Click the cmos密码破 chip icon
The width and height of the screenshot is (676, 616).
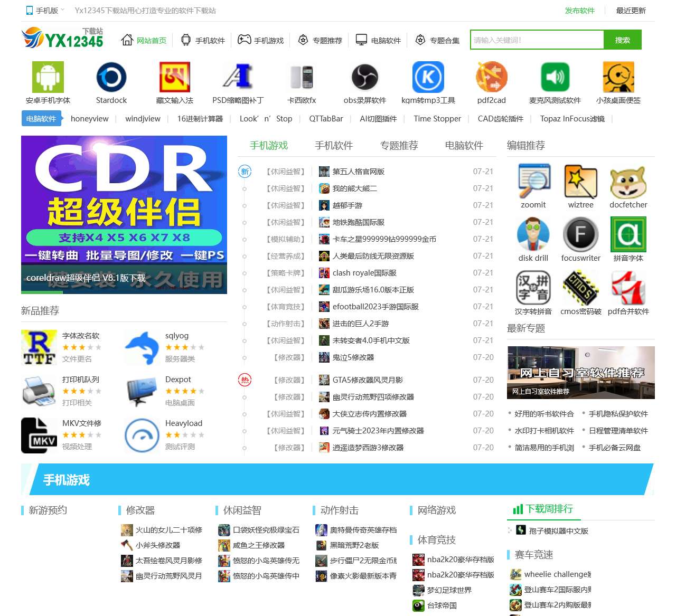[581, 288]
